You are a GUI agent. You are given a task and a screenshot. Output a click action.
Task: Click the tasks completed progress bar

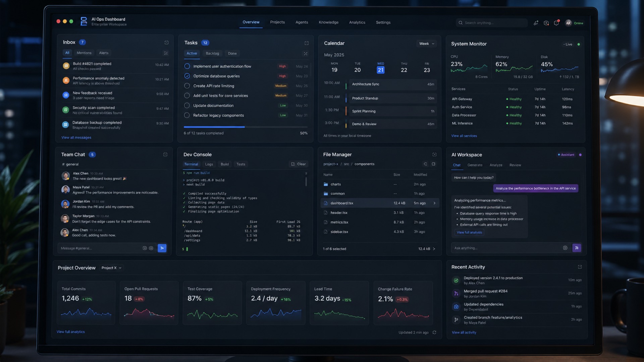[x=246, y=127]
